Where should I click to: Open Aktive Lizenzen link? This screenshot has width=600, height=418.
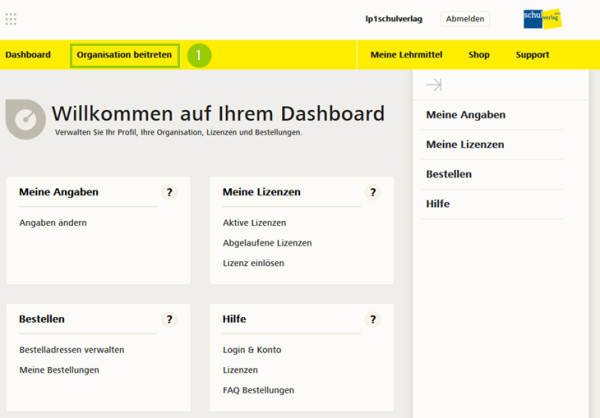pos(254,222)
